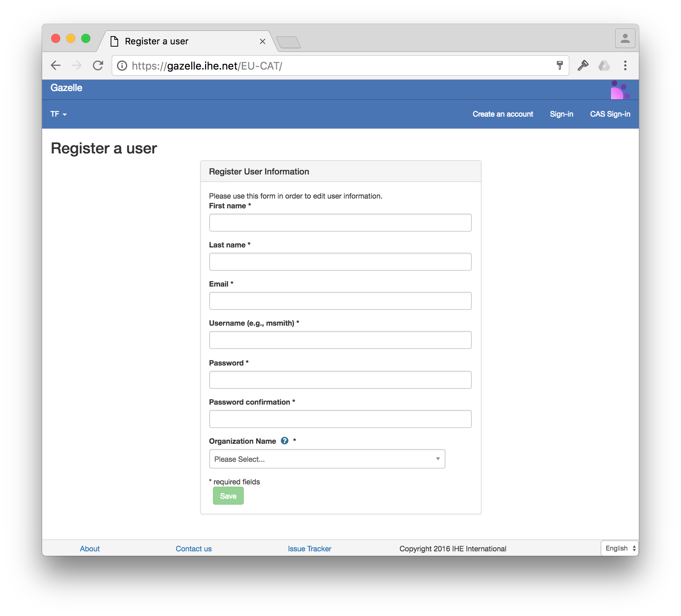Click Create an account in the navbar
Viewport: 681px width, 616px height.
[503, 114]
